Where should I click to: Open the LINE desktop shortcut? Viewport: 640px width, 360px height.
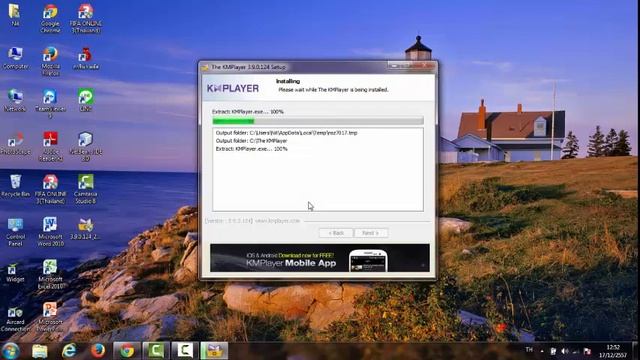85,100
